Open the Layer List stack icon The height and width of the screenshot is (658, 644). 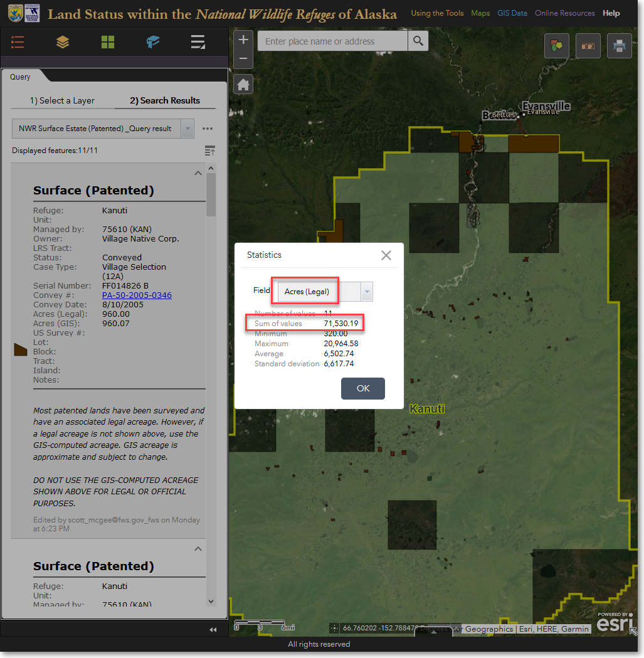(x=63, y=42)
